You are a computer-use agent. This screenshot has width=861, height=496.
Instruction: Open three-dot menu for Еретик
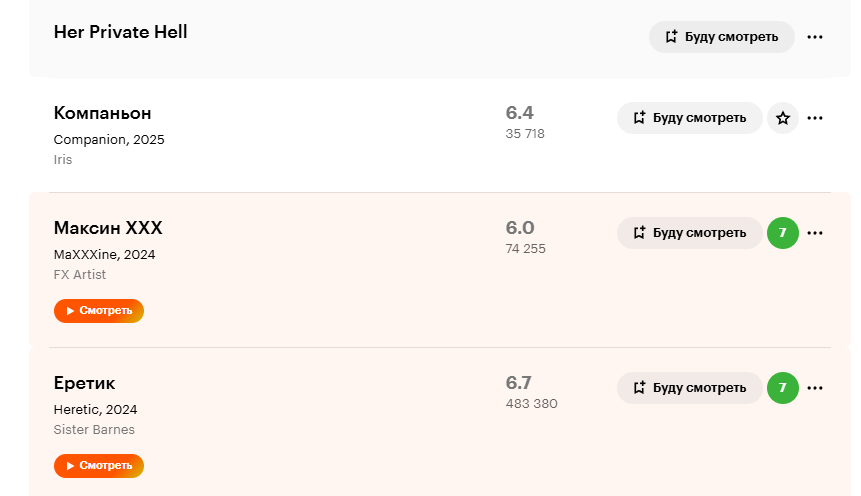814,388
